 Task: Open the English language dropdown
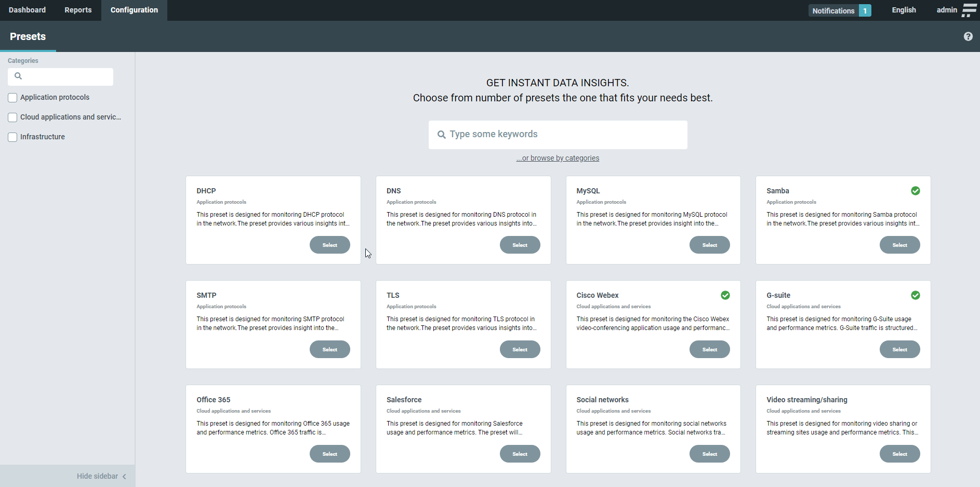point(904,10)
